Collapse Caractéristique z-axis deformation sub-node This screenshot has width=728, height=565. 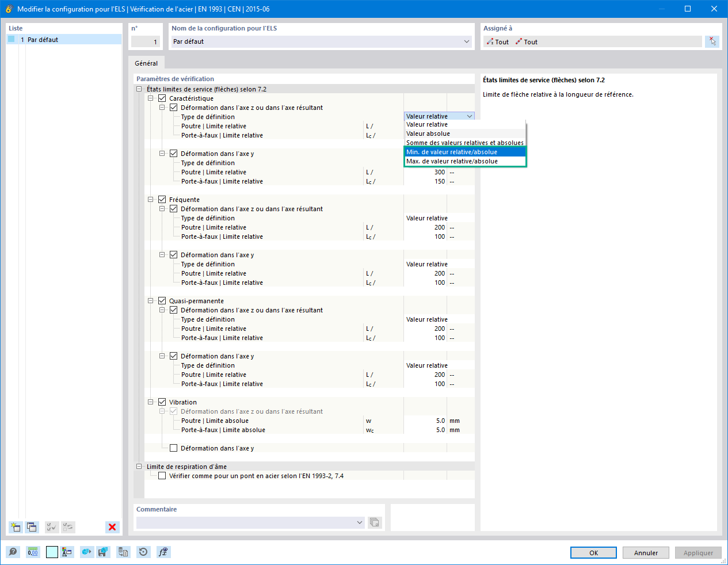(x=162, y=108)
